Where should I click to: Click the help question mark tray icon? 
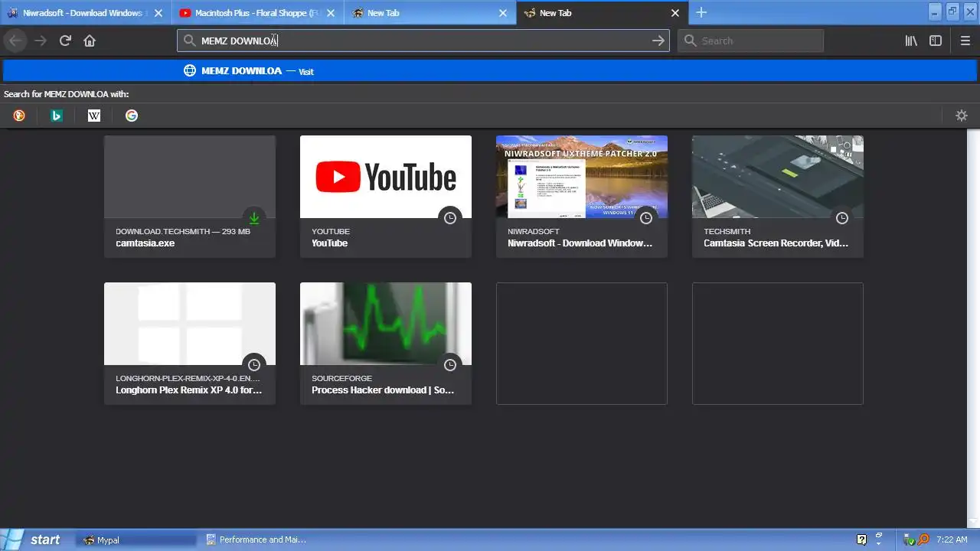point(861,540)
